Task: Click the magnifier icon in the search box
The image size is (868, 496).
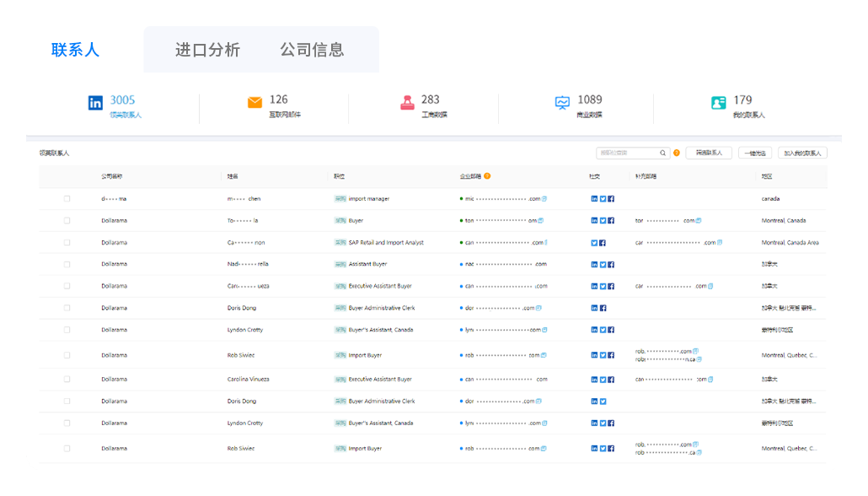Action: [662, 153]
